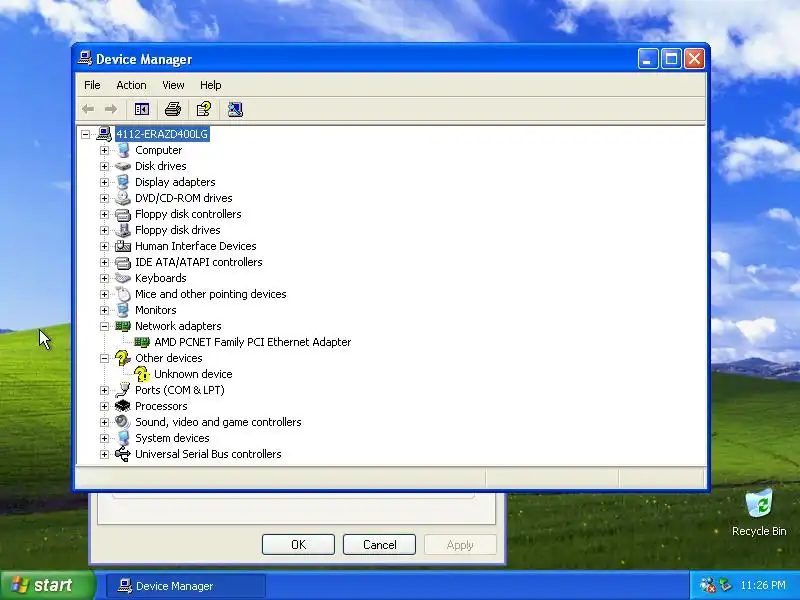
Task: Open the View menu
Action: [173, 85]
